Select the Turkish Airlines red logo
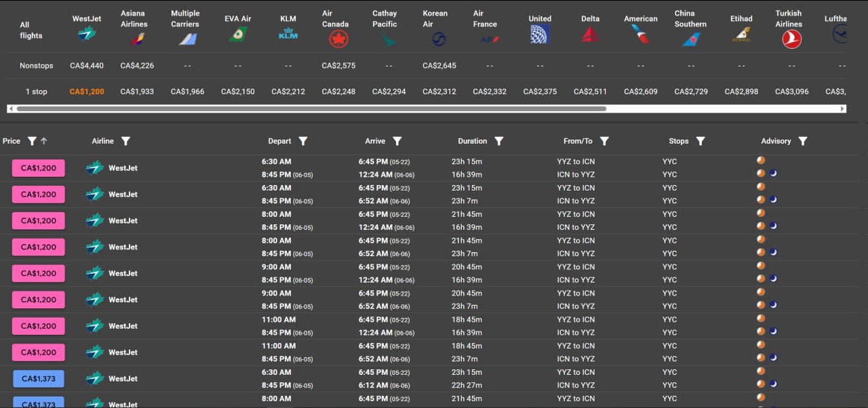868x408 pixels. click(791, 39)
